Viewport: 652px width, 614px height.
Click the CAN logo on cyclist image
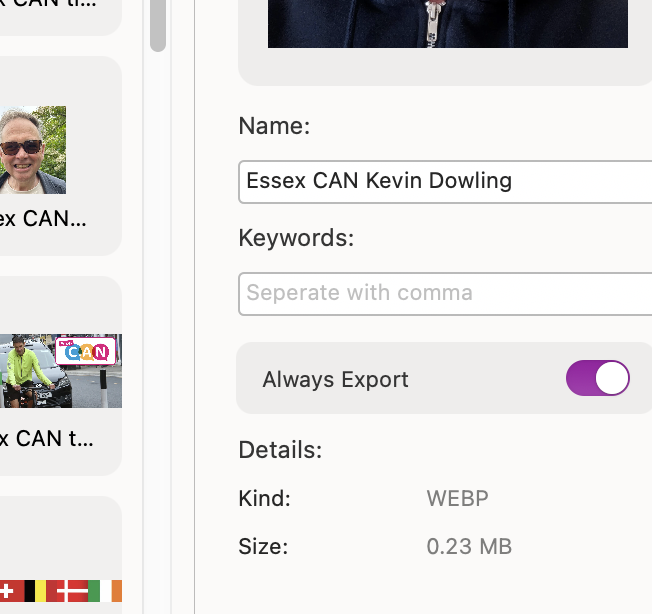point(89,351)
